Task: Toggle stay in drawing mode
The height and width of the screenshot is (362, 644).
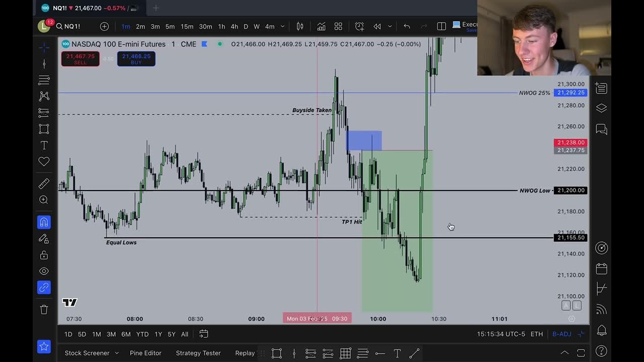Action: tap(44, 239)
